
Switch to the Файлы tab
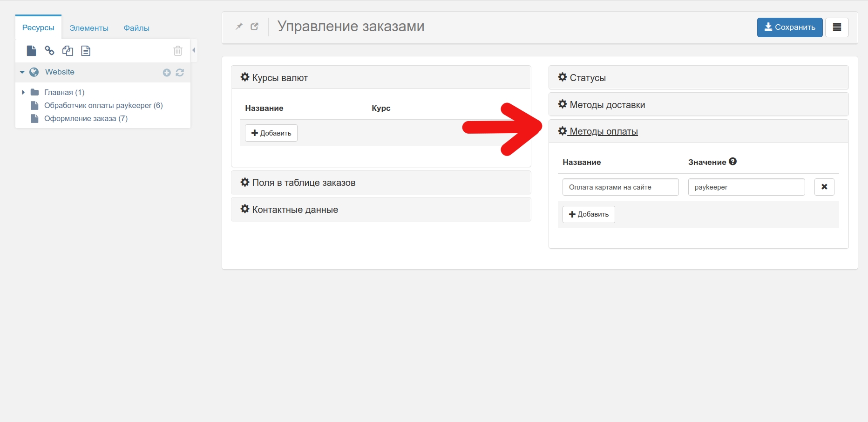pos(136,28)
